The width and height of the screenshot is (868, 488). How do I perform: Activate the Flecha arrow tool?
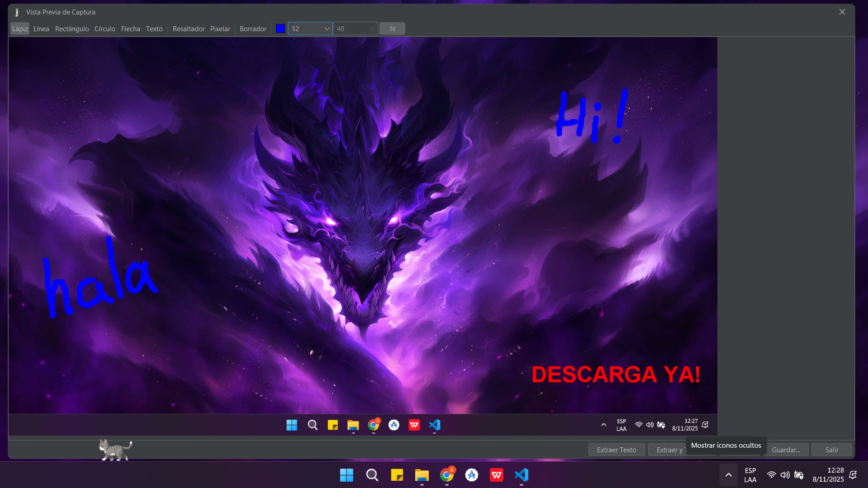[x=130, y=29]
